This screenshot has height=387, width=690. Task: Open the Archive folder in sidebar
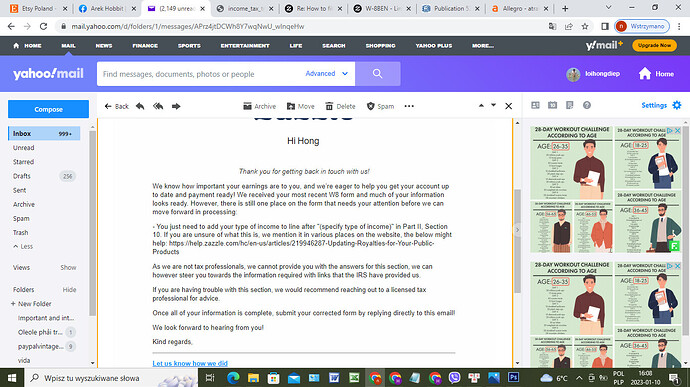tap(24, 204)
